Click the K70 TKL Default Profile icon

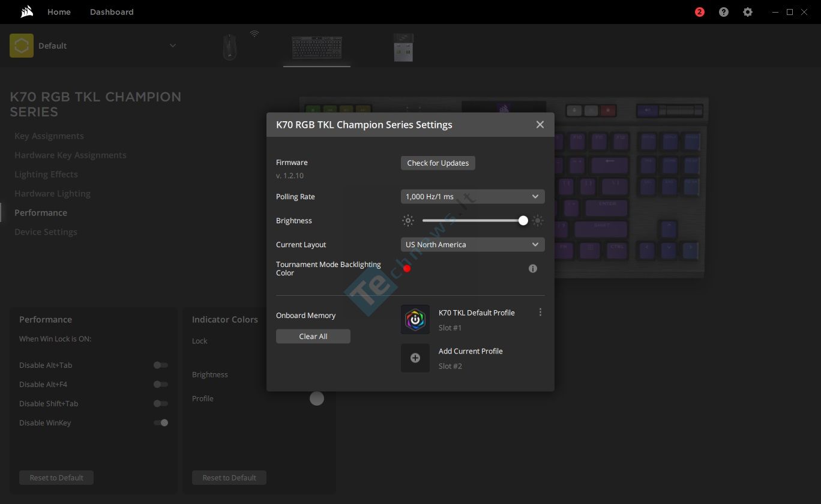pos(415,319)
